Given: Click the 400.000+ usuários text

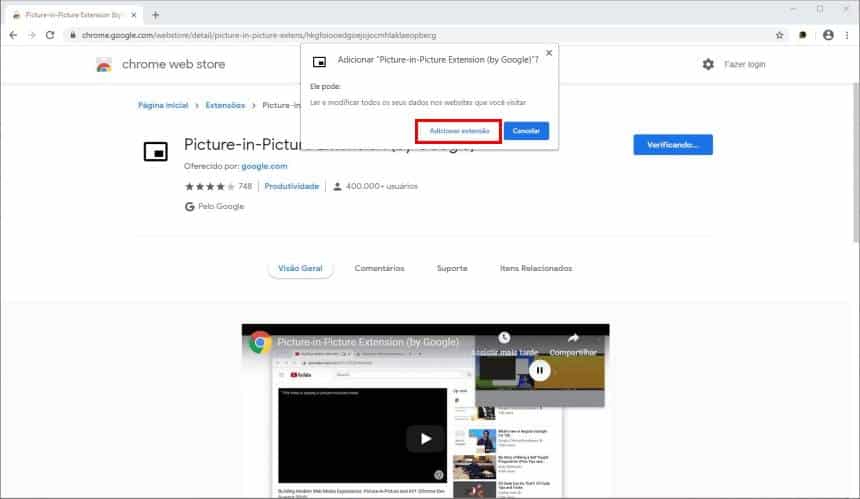Looking at the screenshot, I should pyautogui.click(x=382, y=186).
